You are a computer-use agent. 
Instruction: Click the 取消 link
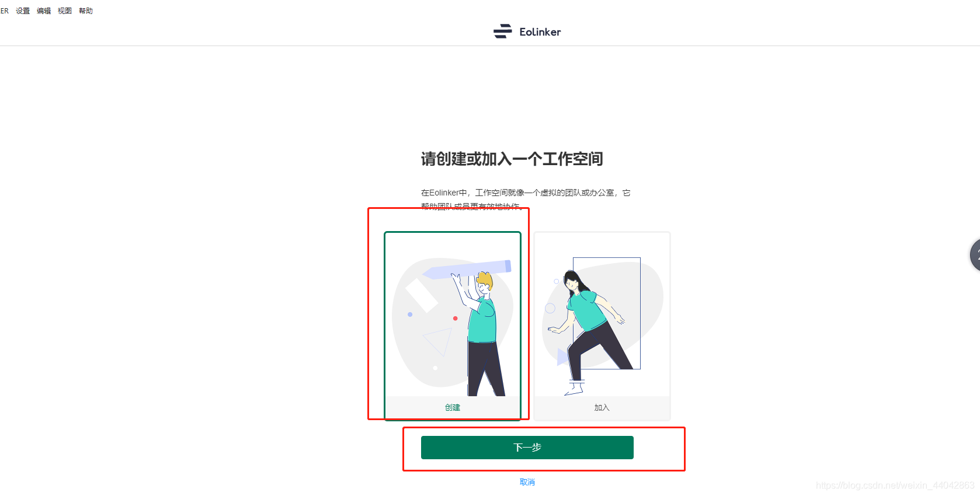527,482
